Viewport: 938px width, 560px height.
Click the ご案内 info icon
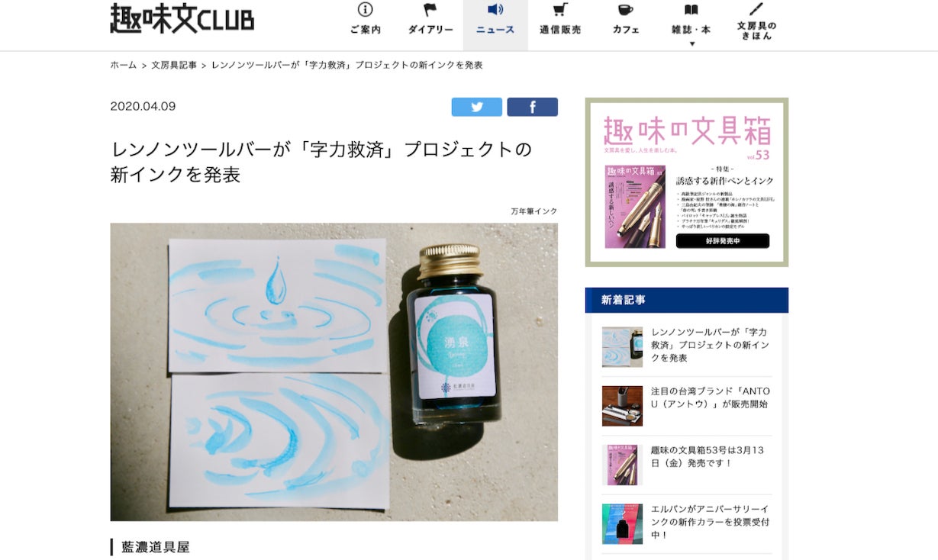coord(365,10)
